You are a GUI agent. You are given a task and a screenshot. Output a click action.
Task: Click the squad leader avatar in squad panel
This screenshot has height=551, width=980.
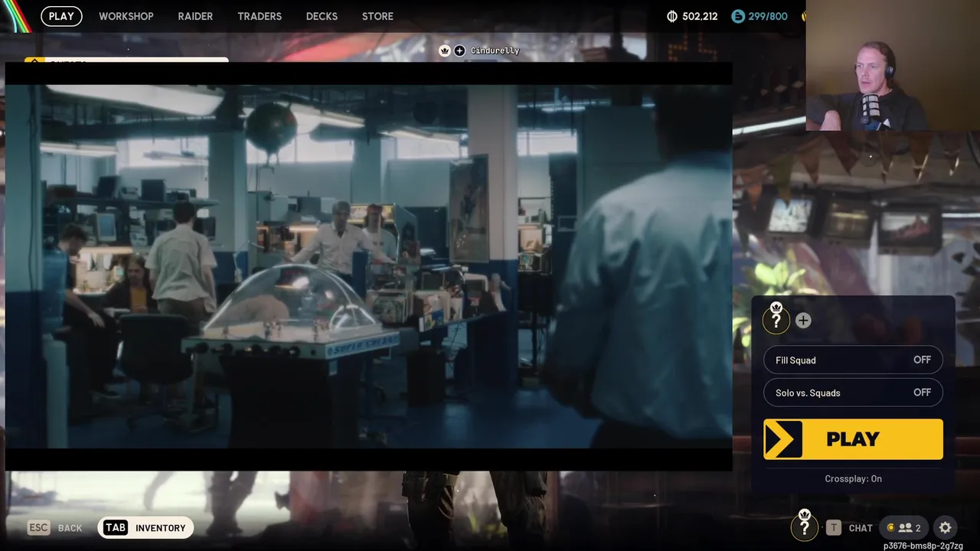776,319
